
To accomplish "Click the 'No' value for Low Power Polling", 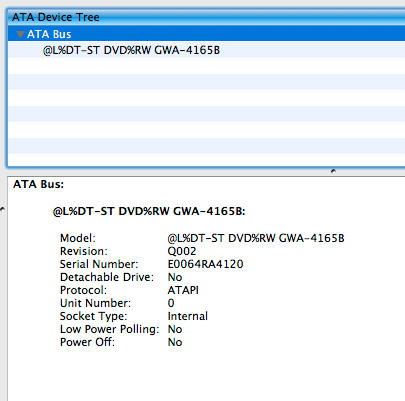I will (175, 329).
